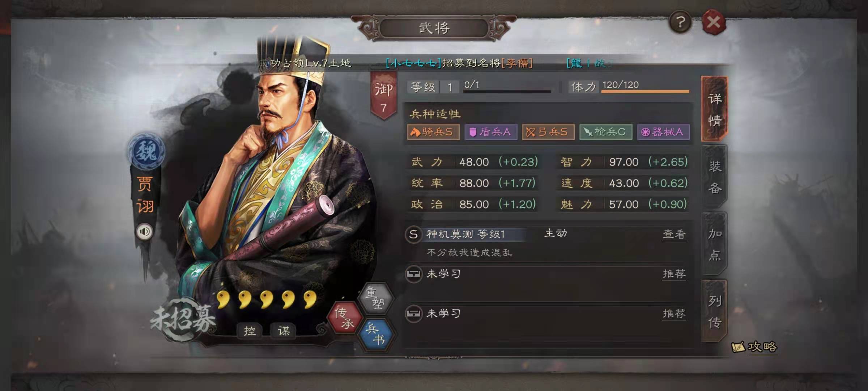Play the voice speaker icon under 贾诩
Screen dimensions: 868x391
(x=145, y=232)
